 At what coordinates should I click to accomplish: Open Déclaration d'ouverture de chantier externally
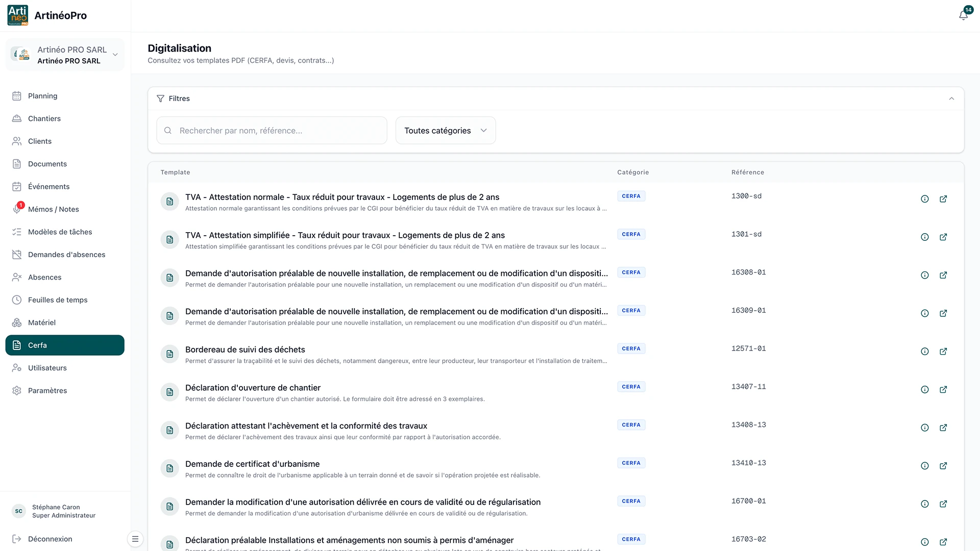[x=943, y=390]
